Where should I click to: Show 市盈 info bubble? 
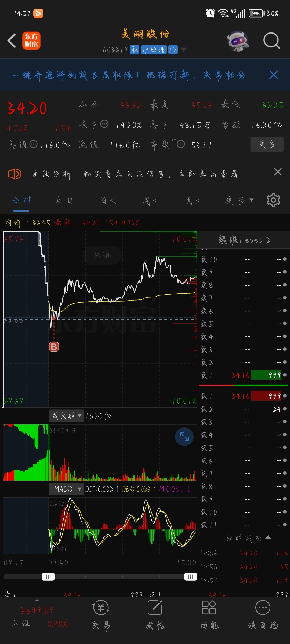tap(181, 144)
